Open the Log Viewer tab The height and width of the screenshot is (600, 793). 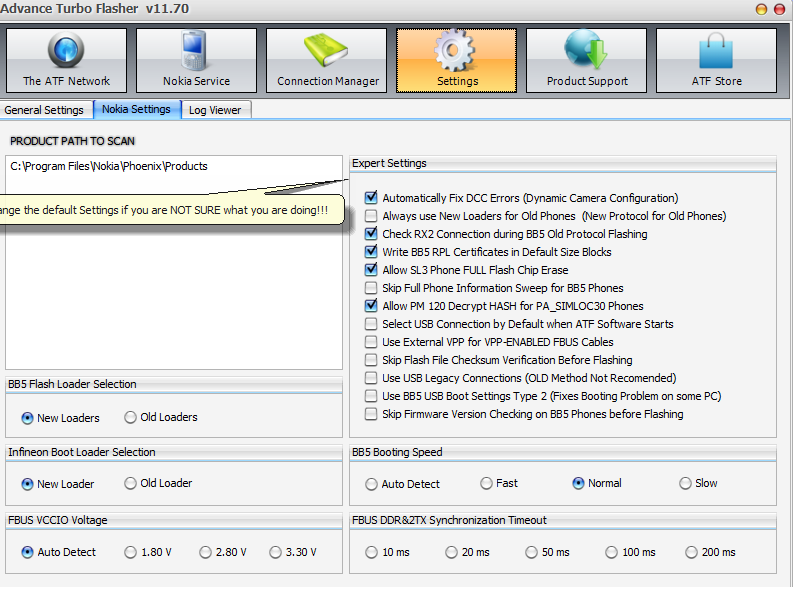coord(215,110)
